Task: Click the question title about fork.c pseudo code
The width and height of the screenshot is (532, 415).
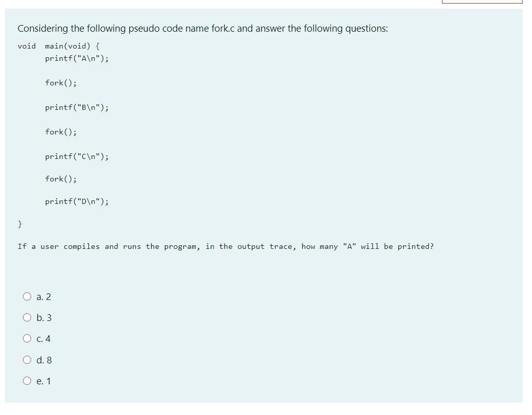Action: (x=203, y=28)
